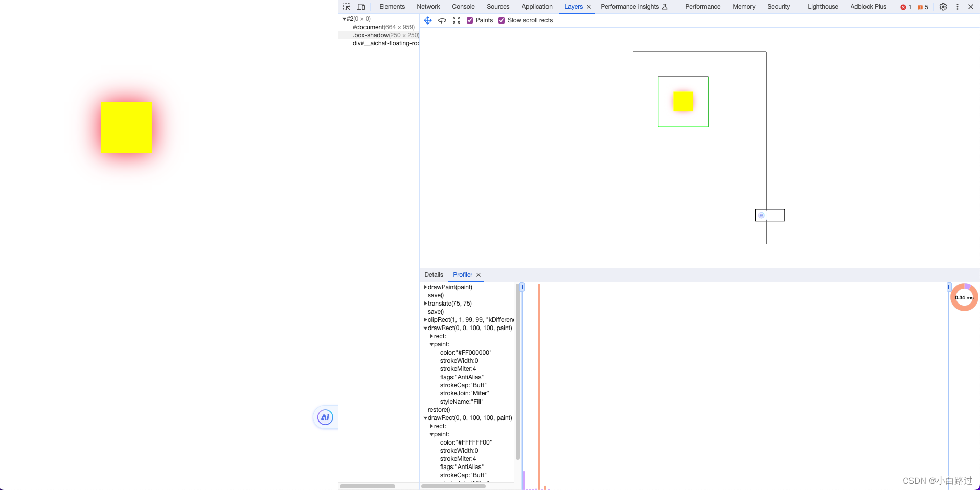Click the yellow square on the page
The height and width of the screenshot is (490, 980).
point(126,128)
